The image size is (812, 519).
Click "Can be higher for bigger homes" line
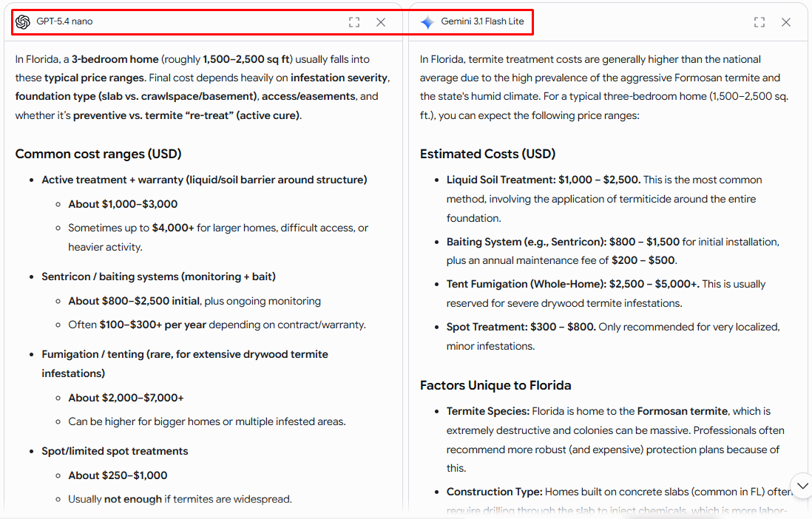click(207, 421)
